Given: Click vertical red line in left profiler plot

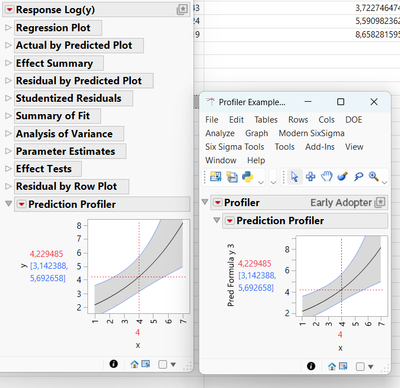Looking at the screenshot, I should [x=139, y=266].
